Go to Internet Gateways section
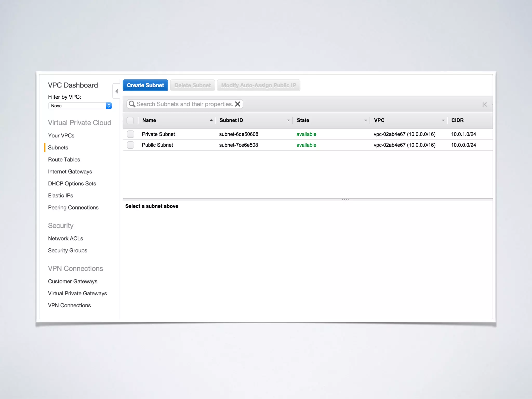532x399 pixels. click(x=70, y=171)
